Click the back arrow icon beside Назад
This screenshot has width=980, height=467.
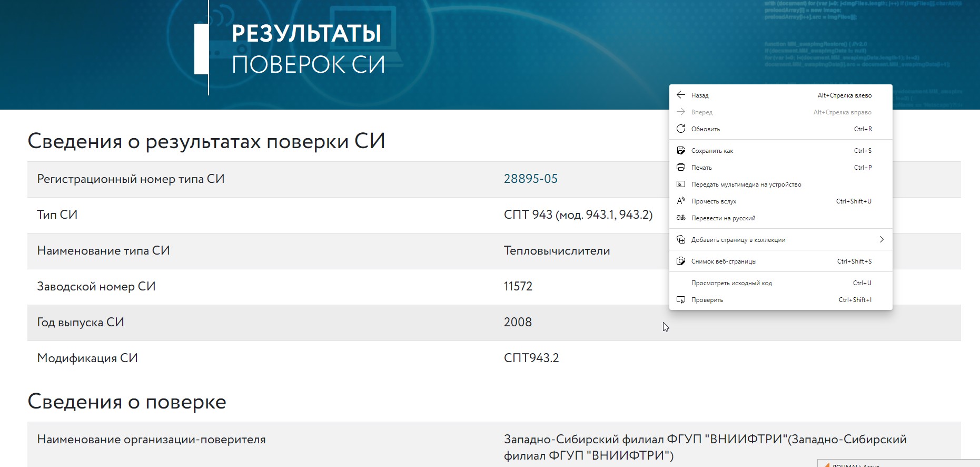tap(681, 95)
